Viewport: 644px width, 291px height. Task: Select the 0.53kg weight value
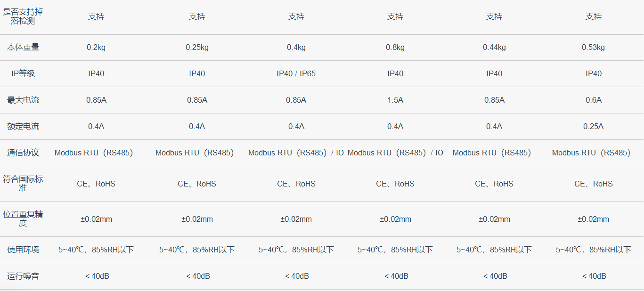click(593, 47)
